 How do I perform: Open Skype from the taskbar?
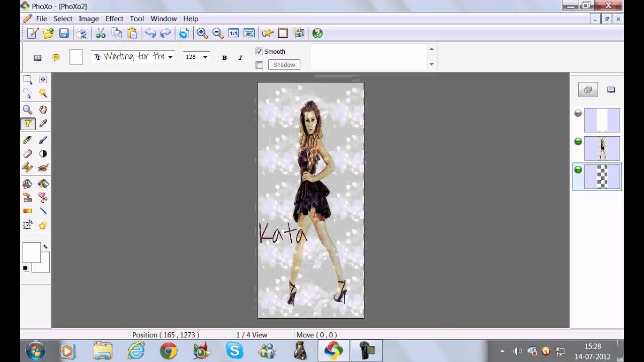[x=234, y=350]
